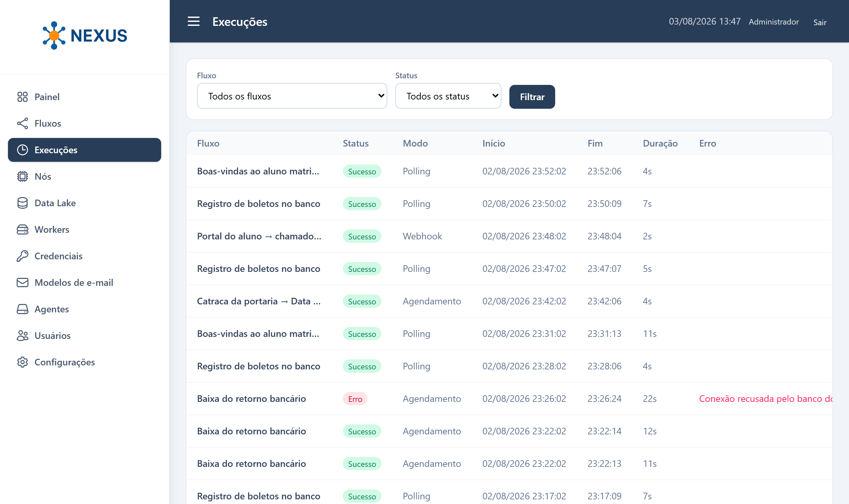Screen dimensions: 849x504
Task: Click the 12s duration cell
Action: pos(649,431)
